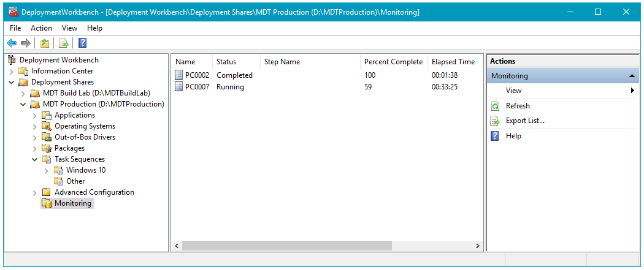Expand the Information Center node
This screenshot has width=644, height=270.
(12, 71)
